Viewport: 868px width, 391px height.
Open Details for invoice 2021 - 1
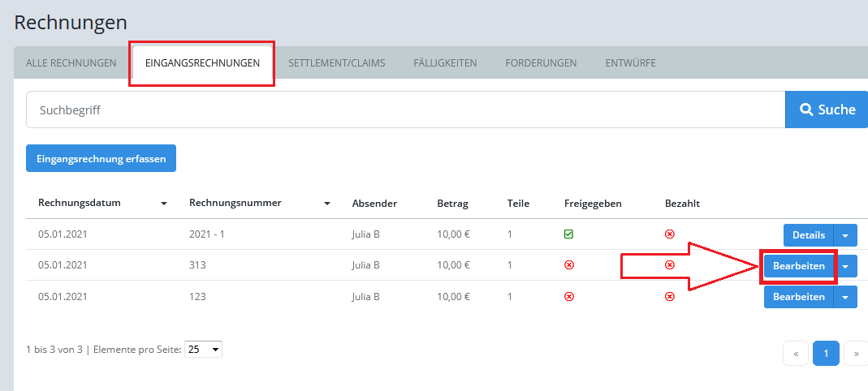808,235
